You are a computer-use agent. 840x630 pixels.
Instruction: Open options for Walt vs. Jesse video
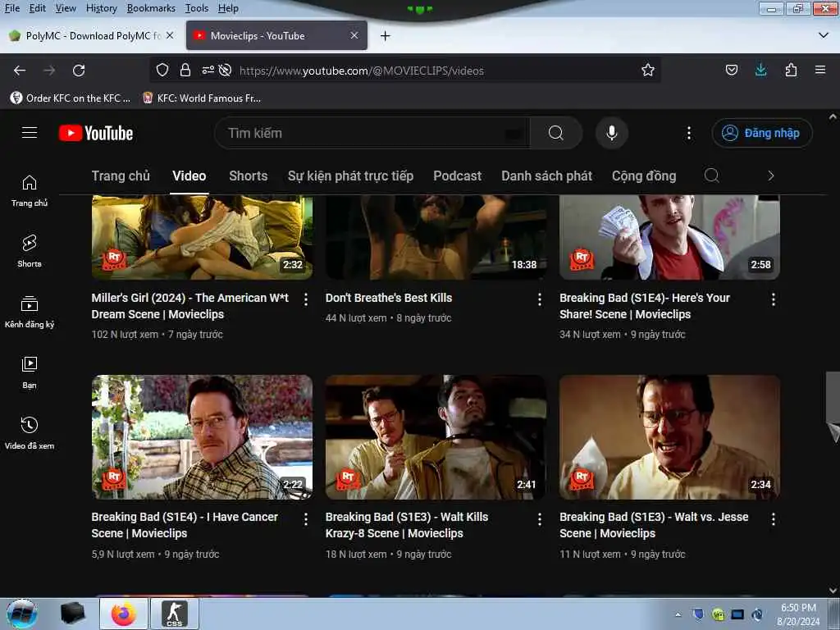pos(773,519)
